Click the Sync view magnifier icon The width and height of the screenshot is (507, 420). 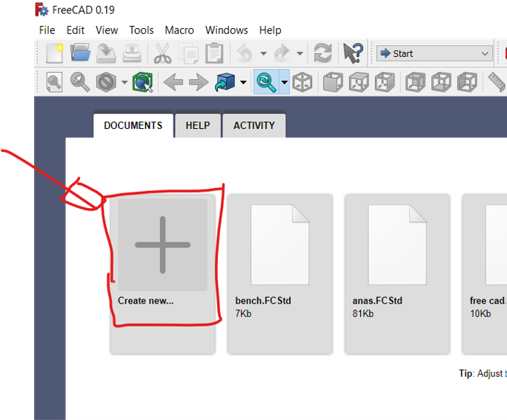point(266,82)
